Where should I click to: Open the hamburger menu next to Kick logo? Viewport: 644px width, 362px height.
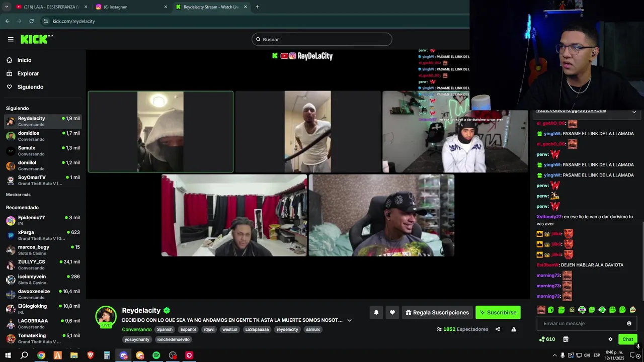[x=11, y=39]
